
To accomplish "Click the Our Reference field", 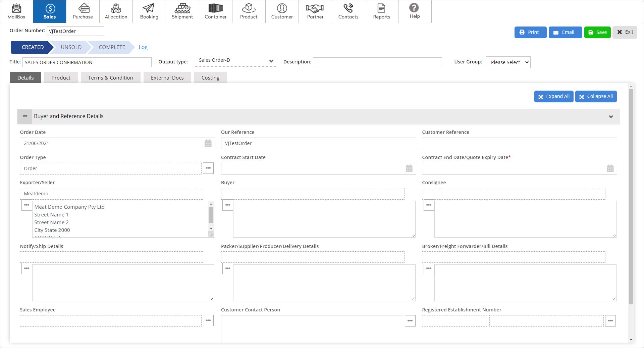I will click(x=318, y=143).
